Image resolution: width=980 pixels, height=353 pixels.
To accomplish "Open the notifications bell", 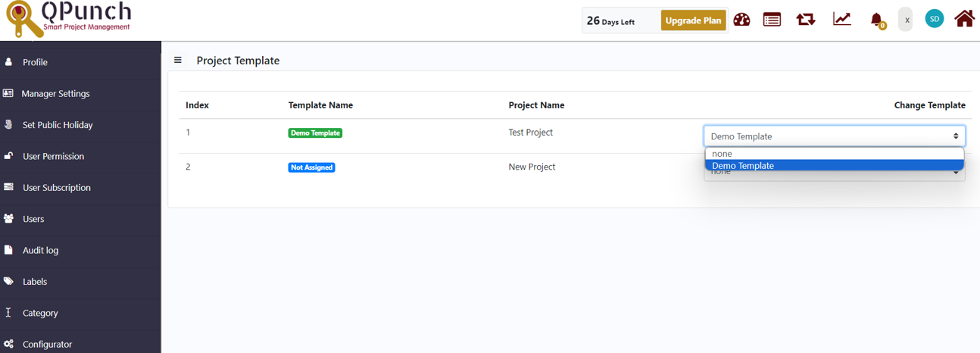I will click(x=876, y=20).
